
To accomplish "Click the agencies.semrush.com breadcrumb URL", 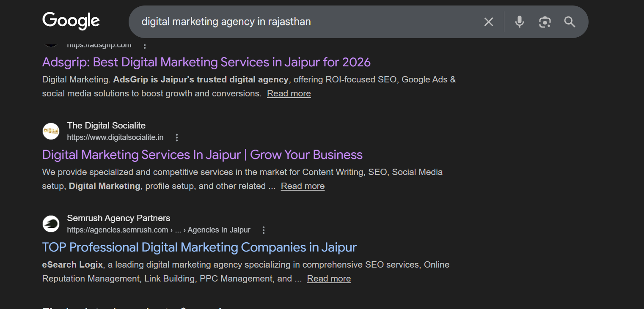I will coord(159,230).
